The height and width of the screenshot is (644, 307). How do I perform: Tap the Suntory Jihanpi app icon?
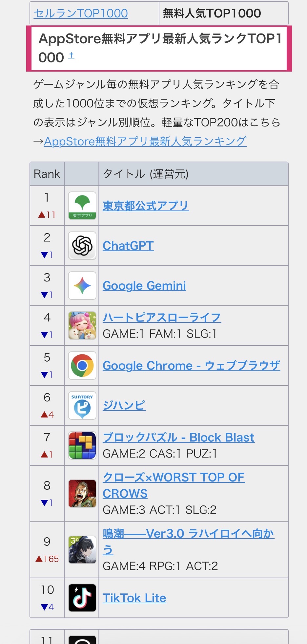(x=82, y=406)
